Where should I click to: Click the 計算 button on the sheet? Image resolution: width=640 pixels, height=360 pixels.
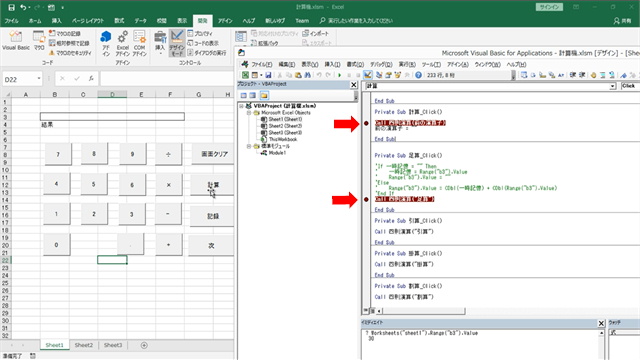coord(213,185)
